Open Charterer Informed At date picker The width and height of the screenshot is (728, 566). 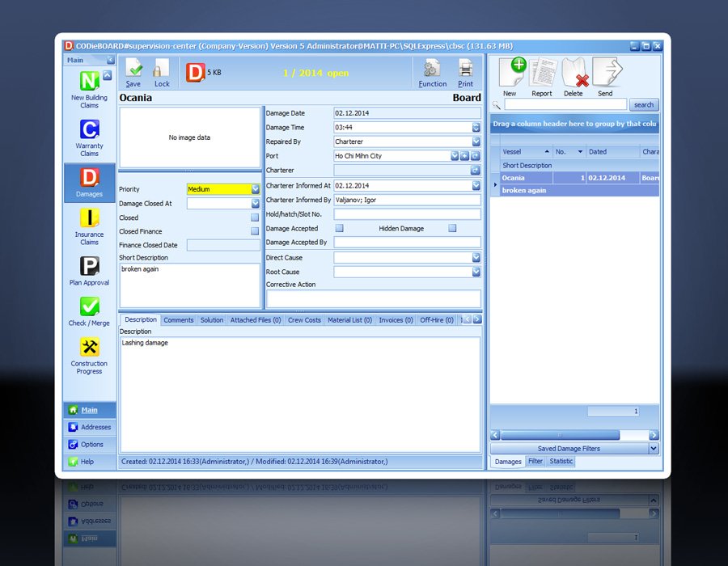tap(476, 186)
